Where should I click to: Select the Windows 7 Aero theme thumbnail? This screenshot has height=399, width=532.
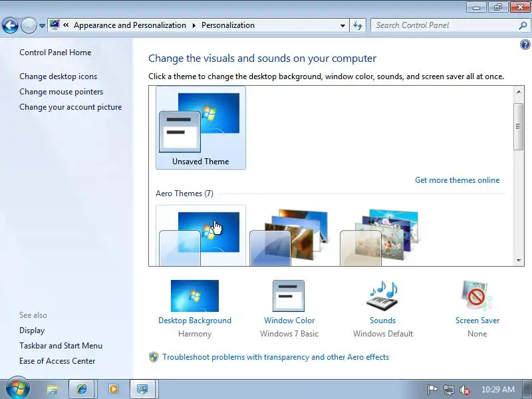[x=201, y=235]
